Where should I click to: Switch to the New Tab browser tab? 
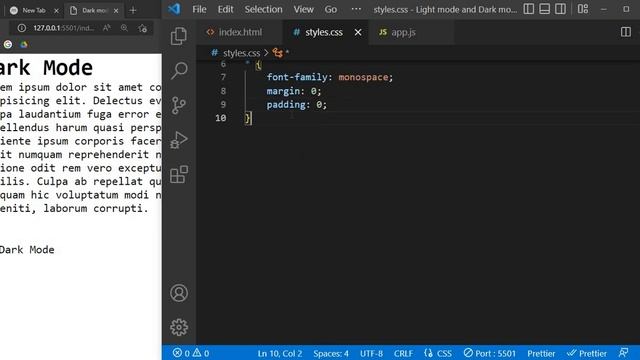(34, 10)
